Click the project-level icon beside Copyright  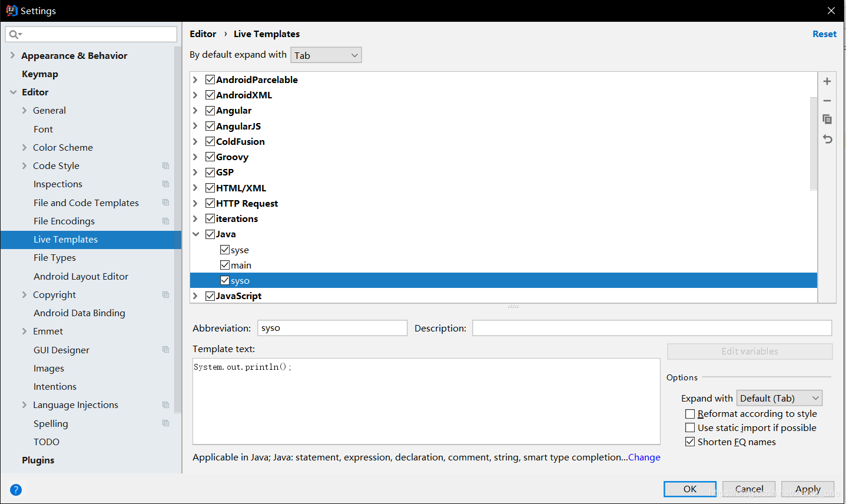[165, 295]
